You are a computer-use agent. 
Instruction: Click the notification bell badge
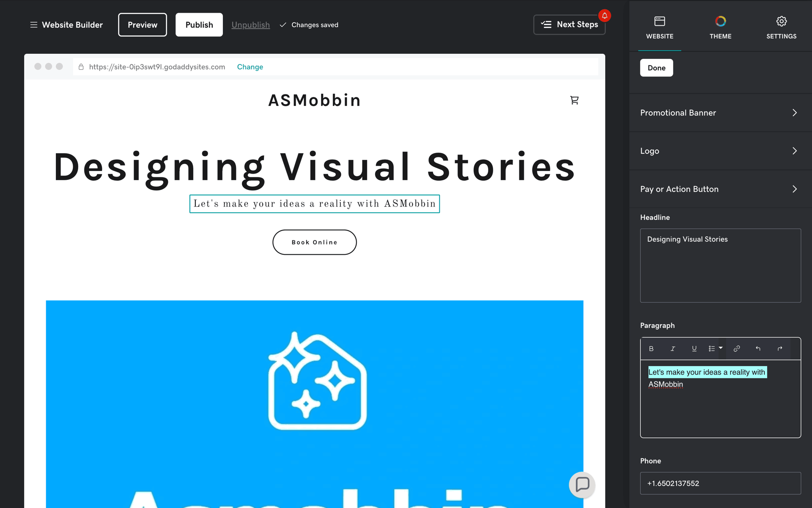(605, 16)
